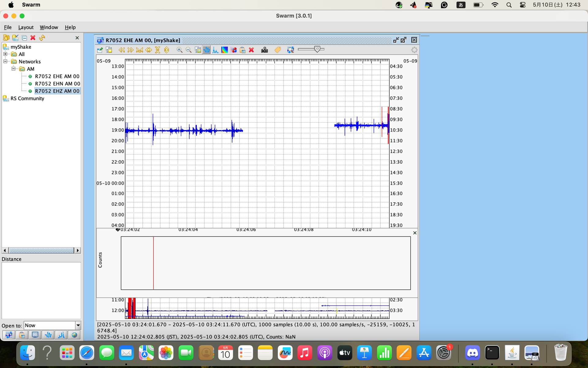Toggle the particle motion view button
This screenshot has width=588, height=368.
pos(234,50)
